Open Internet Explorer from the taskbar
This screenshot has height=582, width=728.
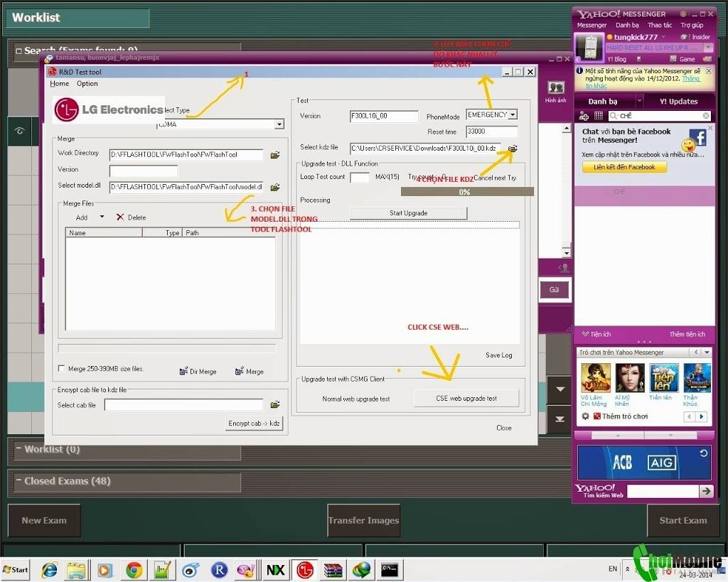click(x=50, y=569)
